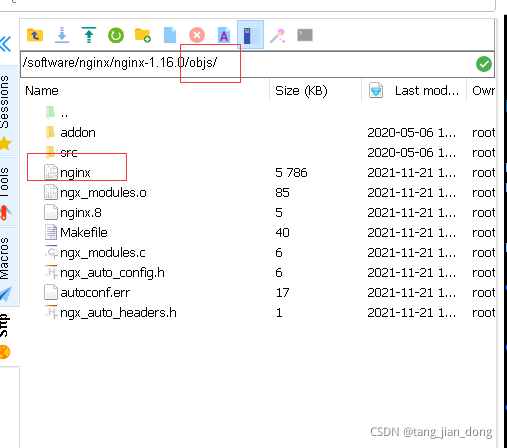Click in the remote path input field
Image resolution: width=507 pixels, height=448 pixels.
tap(247, 64)
